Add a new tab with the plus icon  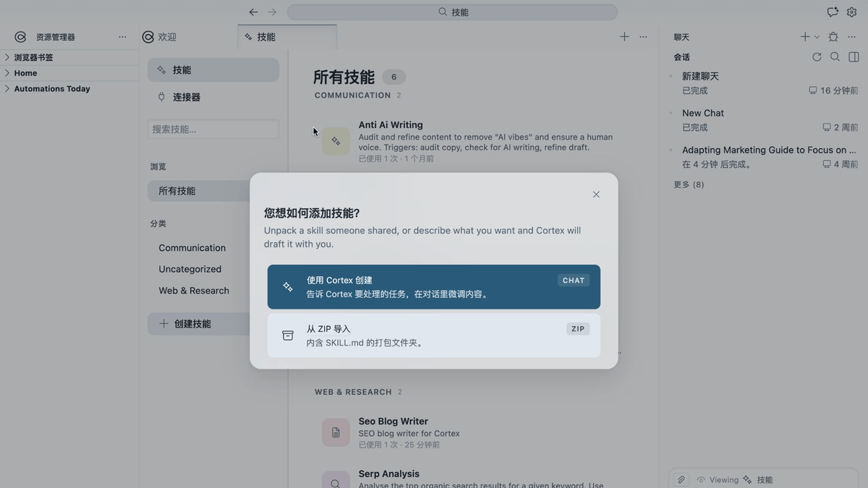click(x=624, y=37)
